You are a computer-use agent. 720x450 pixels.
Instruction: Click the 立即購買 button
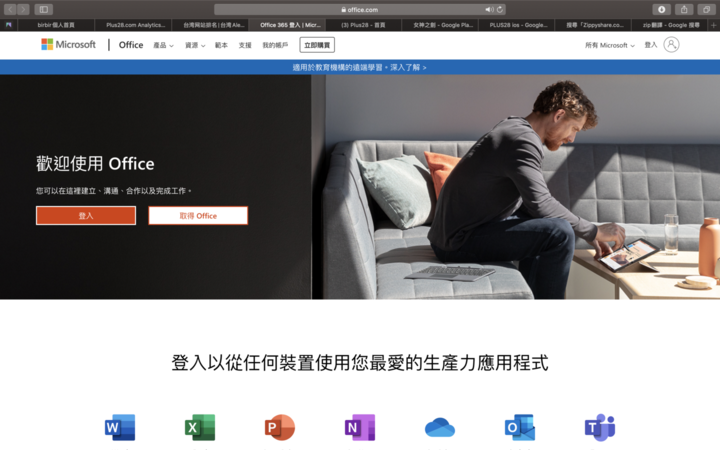tap(317, 45)
